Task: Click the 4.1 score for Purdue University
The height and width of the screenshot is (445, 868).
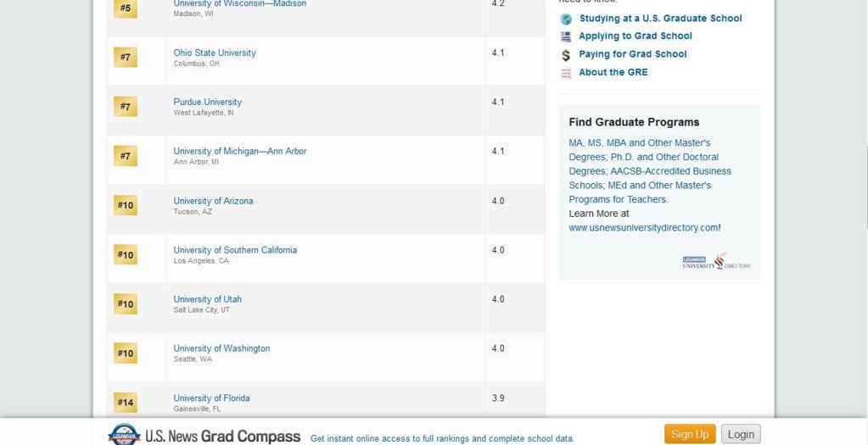Action: click(x=498, y=103)
